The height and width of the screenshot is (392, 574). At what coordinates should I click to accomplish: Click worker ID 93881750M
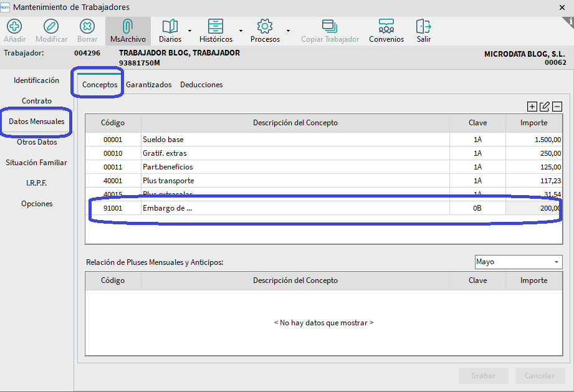pyautogui.click(x=140, y=63)
